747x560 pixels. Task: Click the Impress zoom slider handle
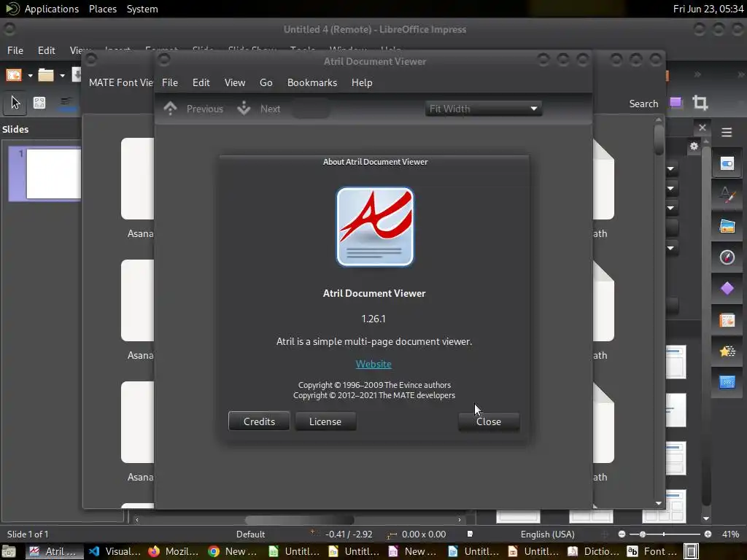click(642, 534)
